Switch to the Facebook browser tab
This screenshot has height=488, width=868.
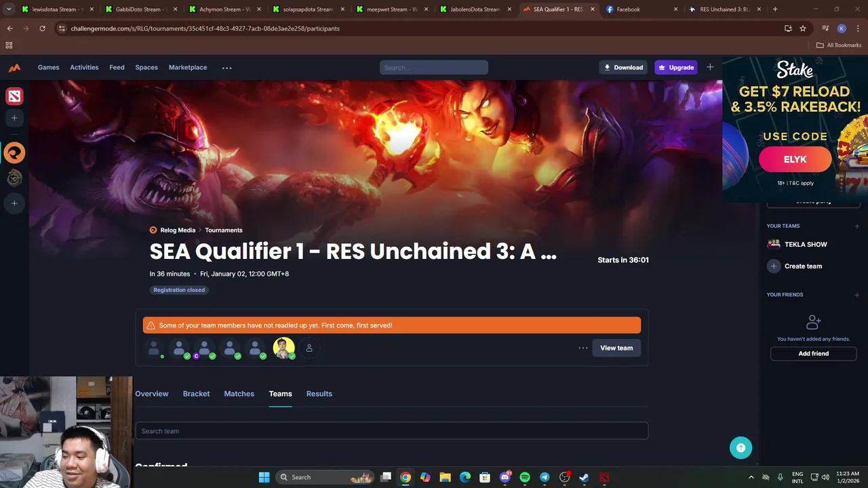coord(642,9)
